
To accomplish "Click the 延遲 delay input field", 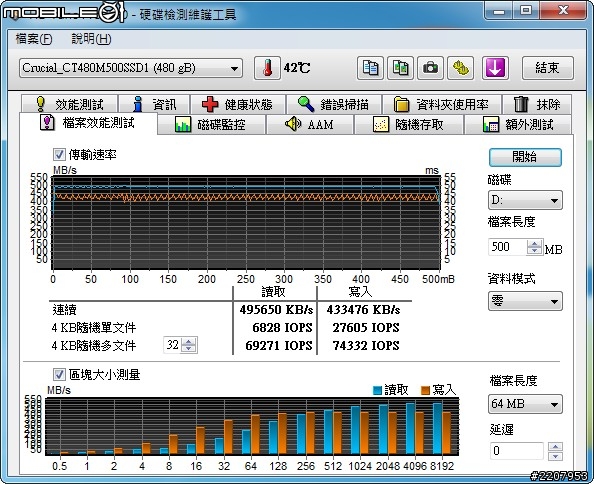I will [x=517, y=451].
